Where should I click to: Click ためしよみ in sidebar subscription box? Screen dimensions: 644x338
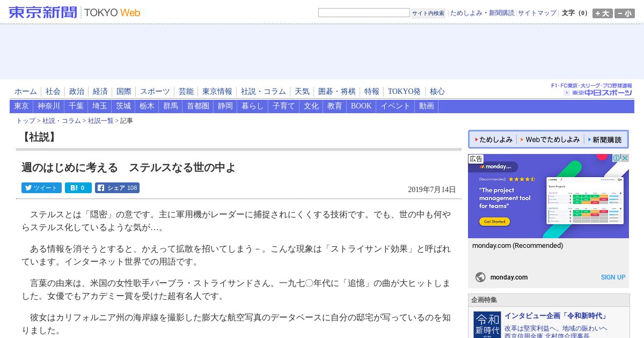click(493, 139)
